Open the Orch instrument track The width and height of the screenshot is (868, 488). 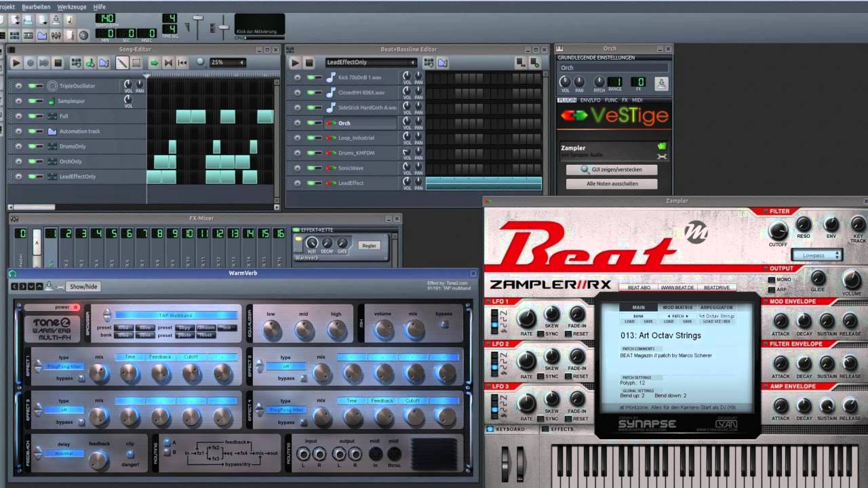(x=361, y=123)
